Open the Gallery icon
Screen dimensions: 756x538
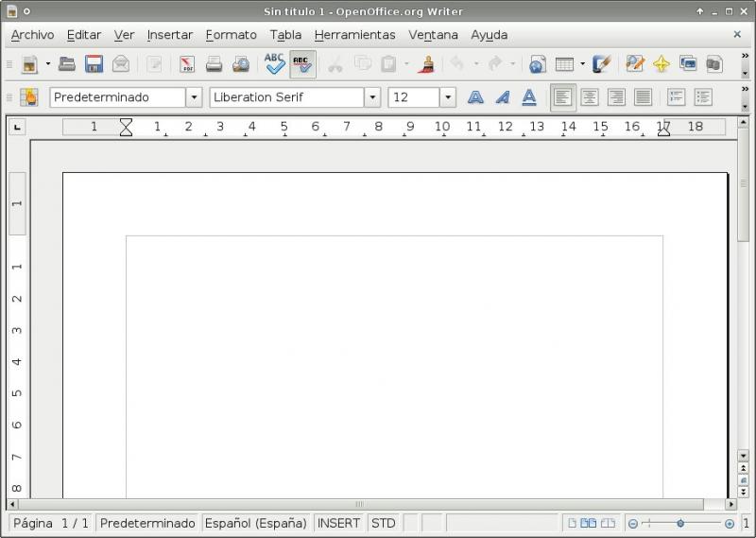688,63
